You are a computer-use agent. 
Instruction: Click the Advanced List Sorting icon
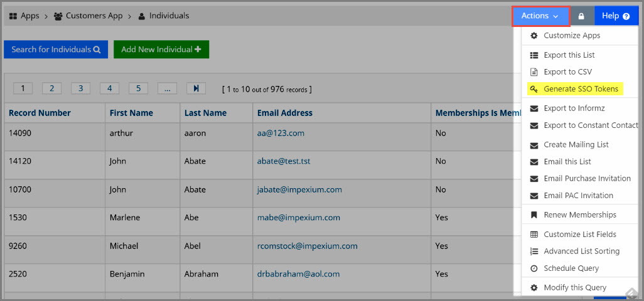(534, 251)
